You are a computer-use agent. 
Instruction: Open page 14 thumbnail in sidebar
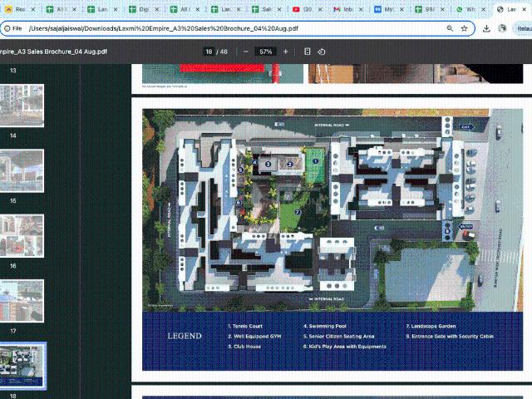pyautogui.click(x=22, y=103)
